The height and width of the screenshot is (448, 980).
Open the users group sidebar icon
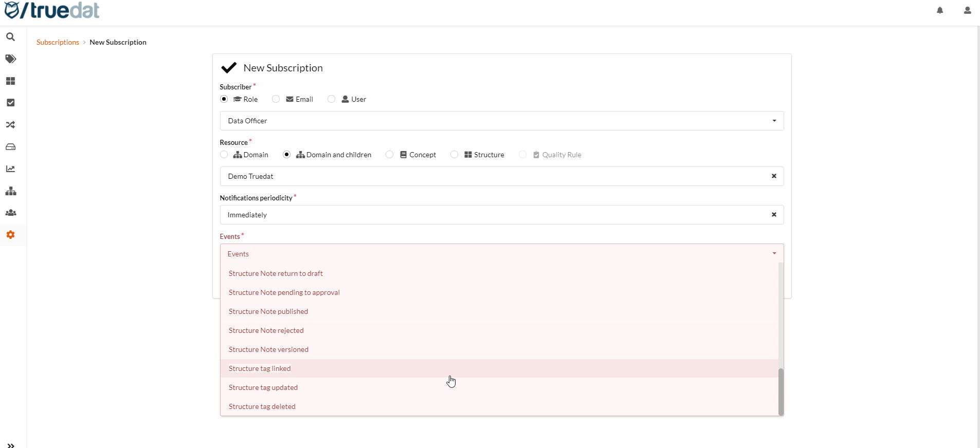[10, 213]
